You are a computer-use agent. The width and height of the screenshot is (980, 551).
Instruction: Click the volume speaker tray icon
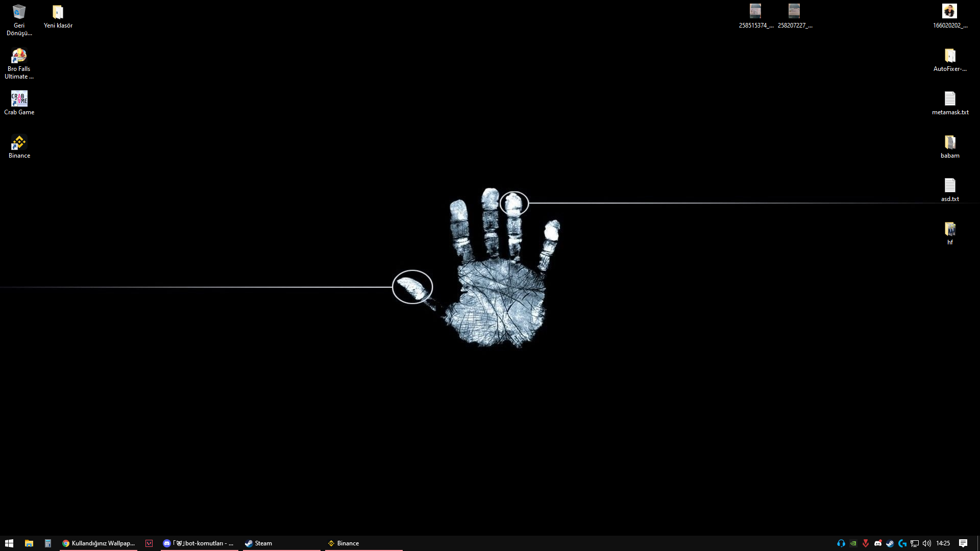pos(926,543)
